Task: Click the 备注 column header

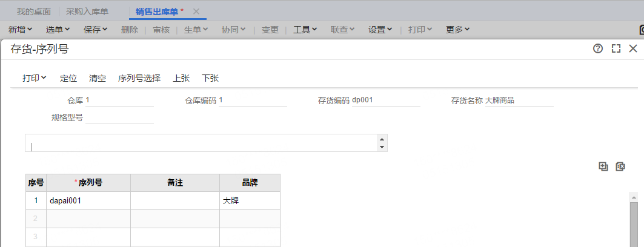Action: (x=175, y=183)
